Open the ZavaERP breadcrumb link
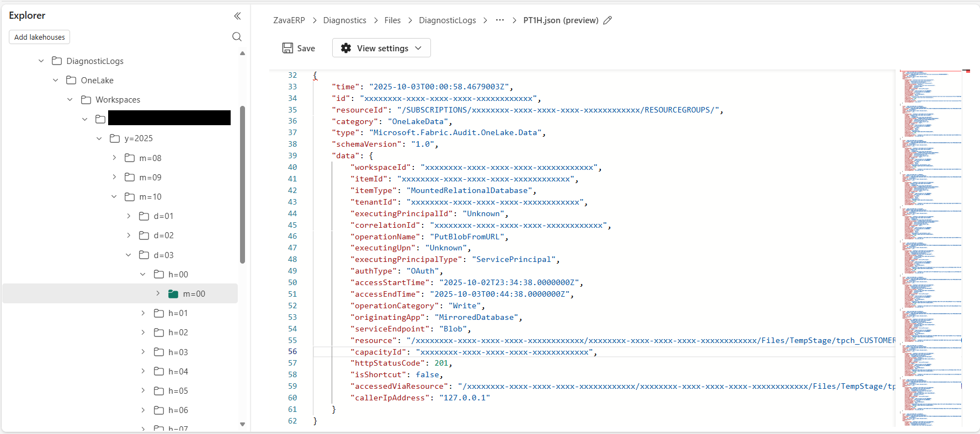The width and height of the screenshot is (980, 434). tap(289, 20)
